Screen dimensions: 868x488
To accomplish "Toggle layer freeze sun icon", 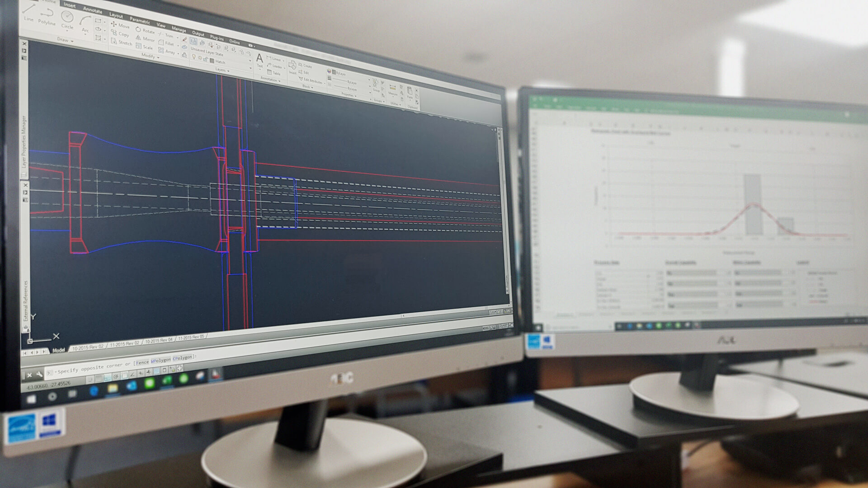I will (x=200, y=57).
